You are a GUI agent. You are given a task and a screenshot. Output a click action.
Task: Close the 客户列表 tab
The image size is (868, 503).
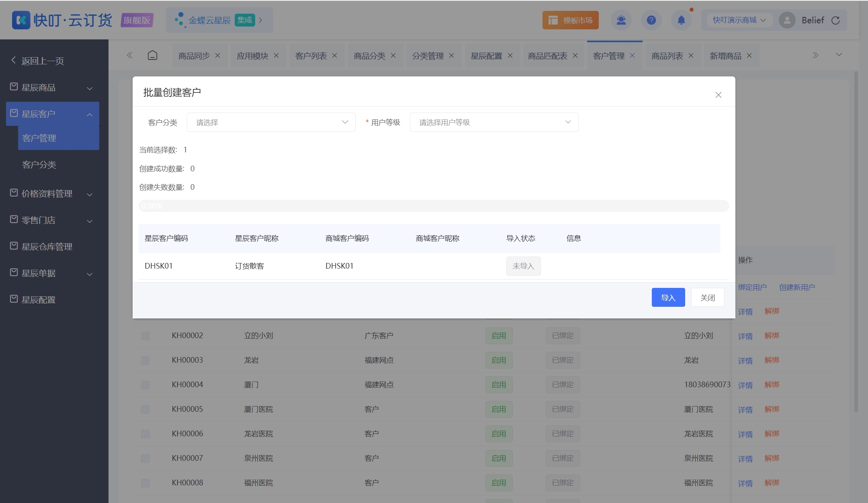pyautogui.click(x=334, y=55)
